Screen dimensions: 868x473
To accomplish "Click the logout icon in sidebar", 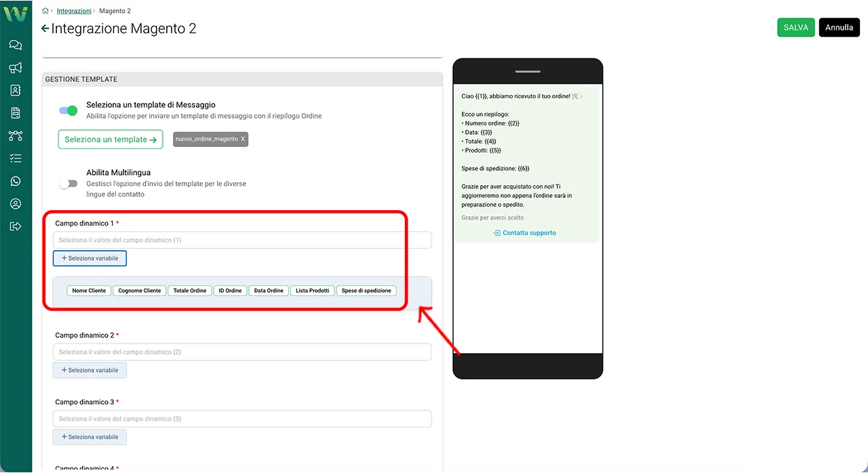I will click(16, 226).
